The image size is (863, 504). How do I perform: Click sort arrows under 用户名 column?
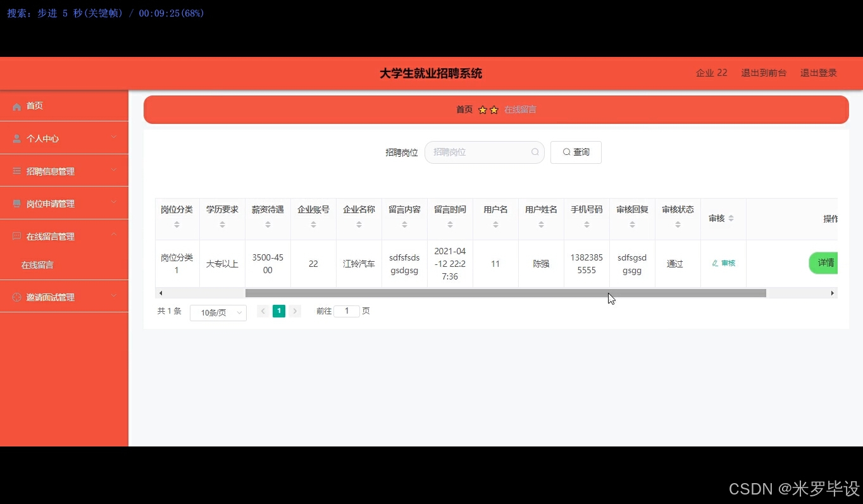tap(495, 224)
